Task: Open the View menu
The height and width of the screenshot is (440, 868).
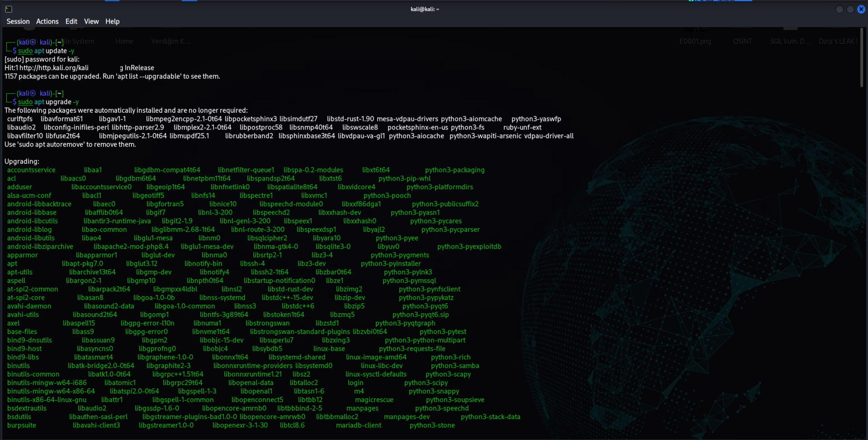Action: click(91, 21)
